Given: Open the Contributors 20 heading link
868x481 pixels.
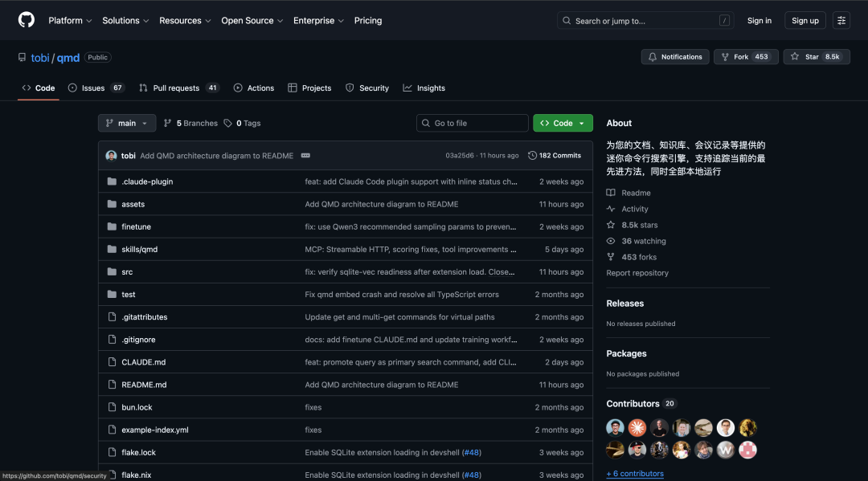Looking at the screenshot, I should (x=641, y=404).
